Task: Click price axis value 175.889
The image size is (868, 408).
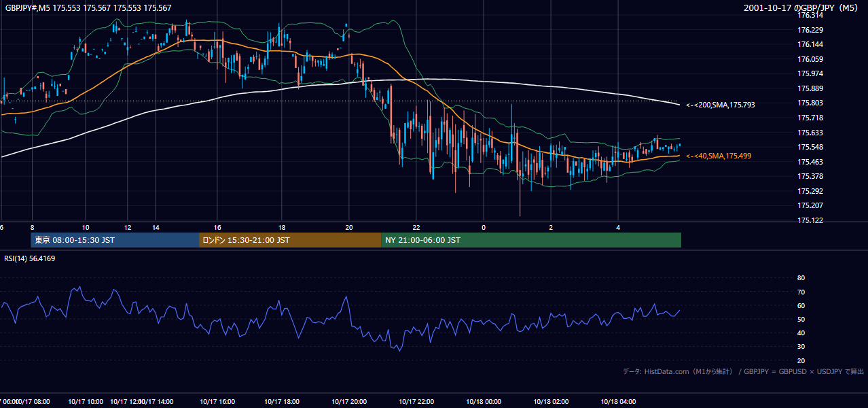Action: [810, 88]
